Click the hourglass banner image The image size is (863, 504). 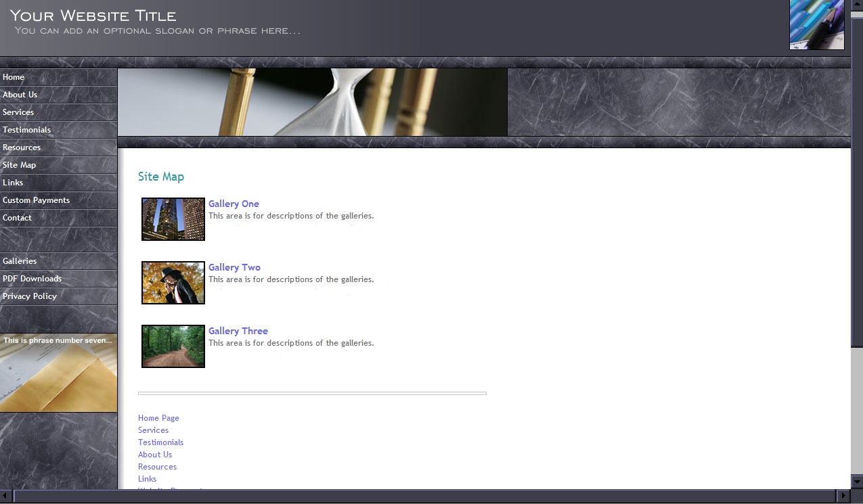point(313,102)
